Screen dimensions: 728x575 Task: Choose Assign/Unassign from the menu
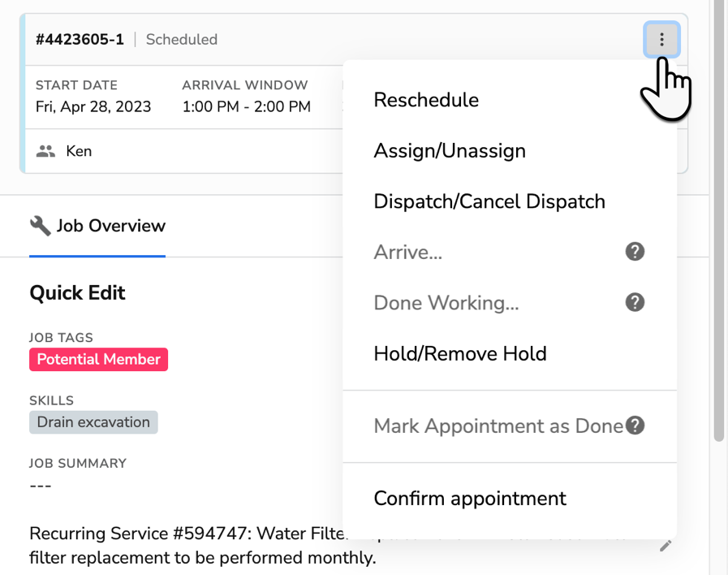[x=449, y=150]
